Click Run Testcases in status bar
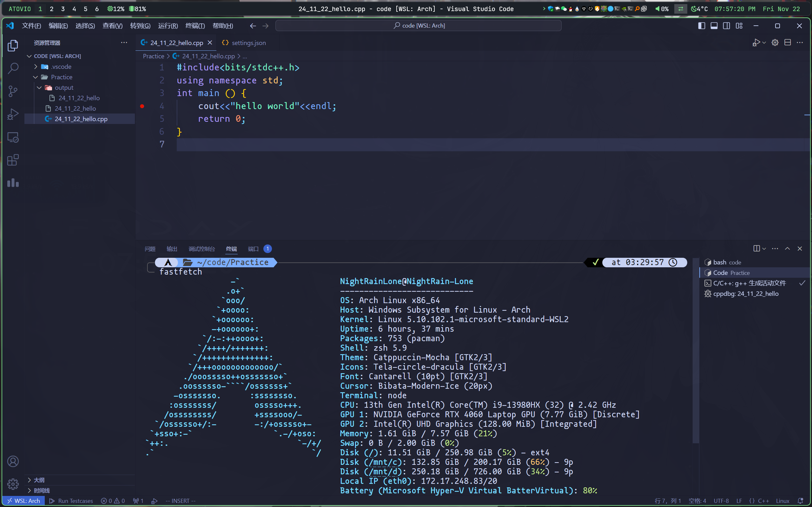The width and height of the screenshot is (812, 507). (x=71, y=501)
